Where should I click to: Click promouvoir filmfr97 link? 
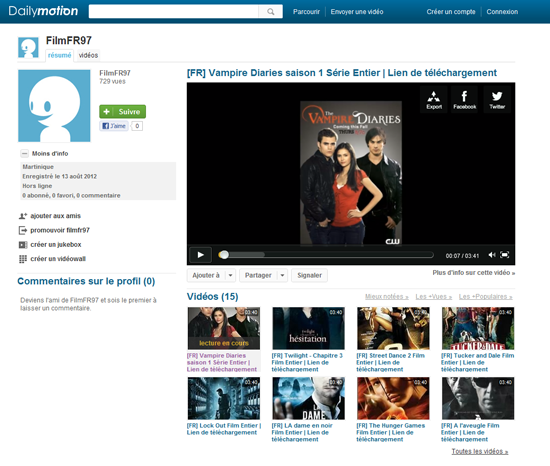coord(60,230)
